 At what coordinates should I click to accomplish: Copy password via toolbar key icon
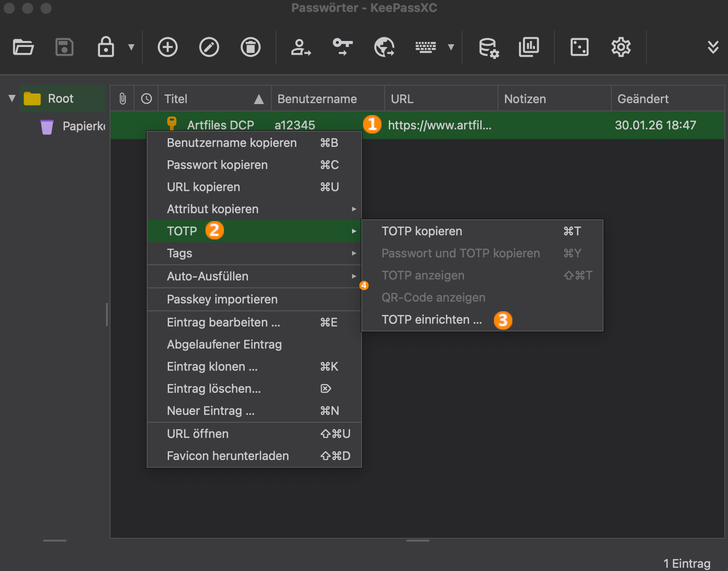tap(342, 47)
